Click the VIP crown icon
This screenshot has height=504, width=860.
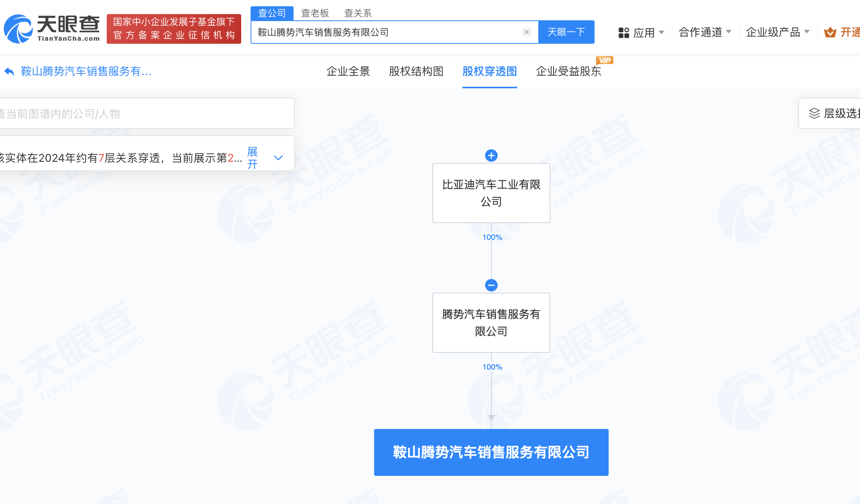click(830, 32)
